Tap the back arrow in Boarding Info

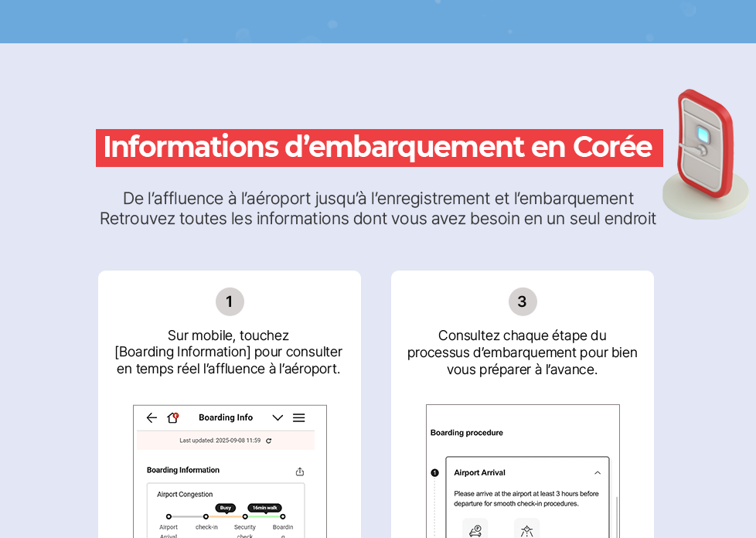point(152,417)
